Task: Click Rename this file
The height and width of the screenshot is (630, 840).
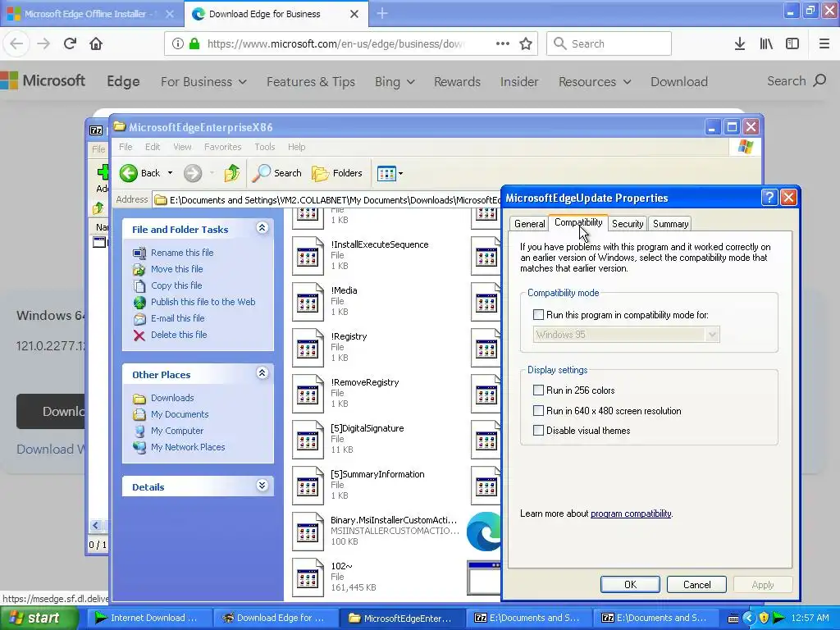Action: click(x=182, y=253)
